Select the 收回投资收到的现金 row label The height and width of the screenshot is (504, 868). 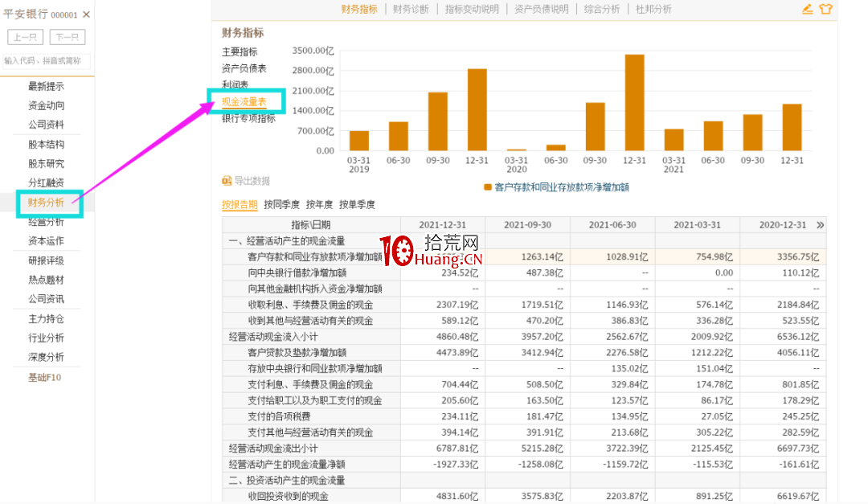(288, 497)
